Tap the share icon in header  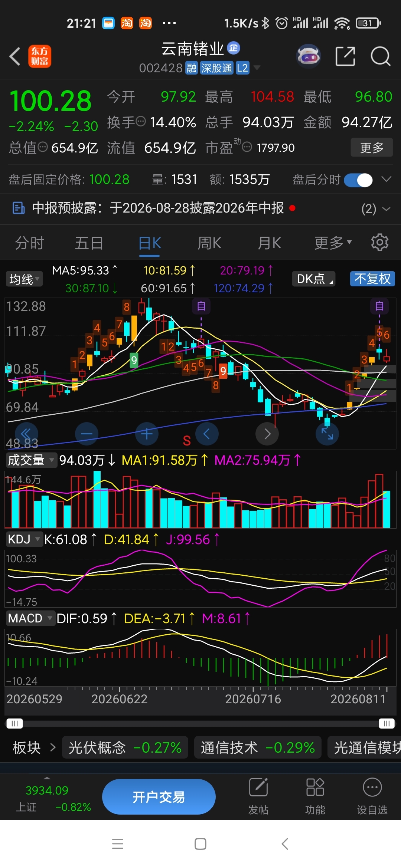(x=345, y=56)
